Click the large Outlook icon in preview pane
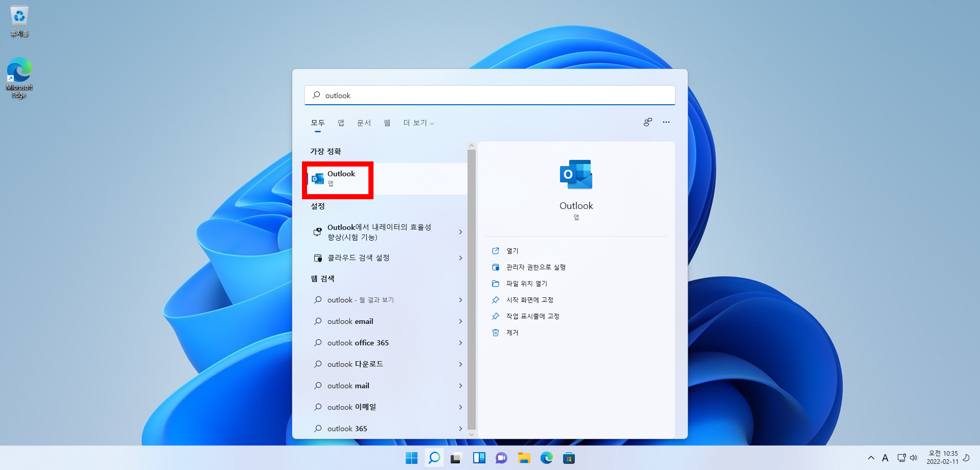 tap(576, 174)
